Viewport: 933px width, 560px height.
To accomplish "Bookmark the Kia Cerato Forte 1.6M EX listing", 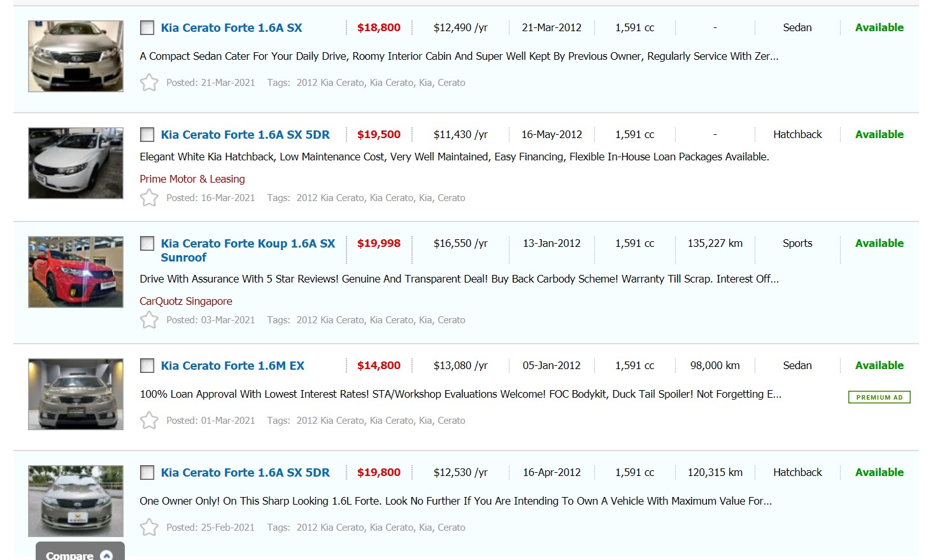I will [x=149, y=421].
